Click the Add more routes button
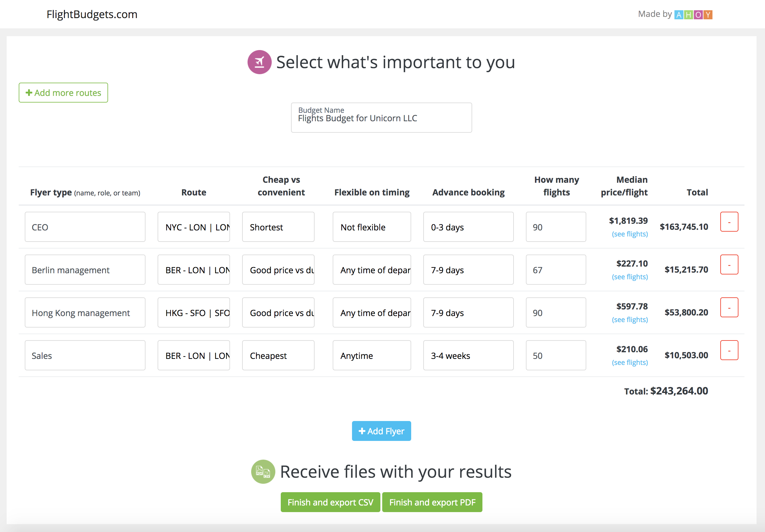This screenshot has width=765, height=532. pos(63,93)
